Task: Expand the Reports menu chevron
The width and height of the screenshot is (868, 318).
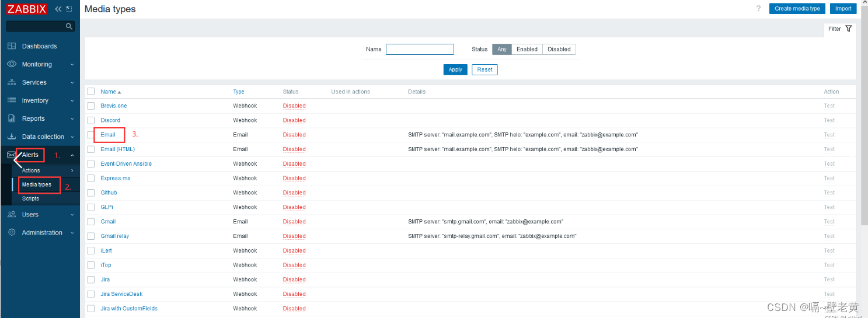Action: 72,119
